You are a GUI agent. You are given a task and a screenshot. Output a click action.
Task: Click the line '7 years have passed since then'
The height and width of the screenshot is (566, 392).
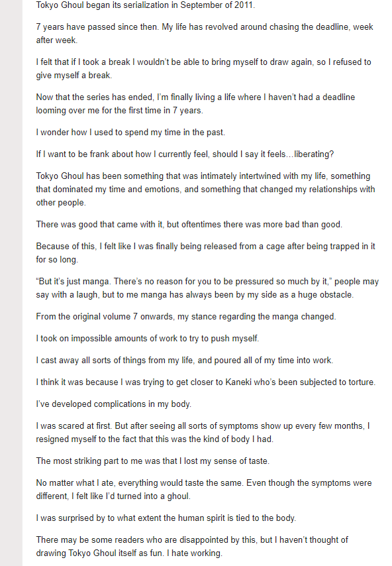(x=205, y=33)
